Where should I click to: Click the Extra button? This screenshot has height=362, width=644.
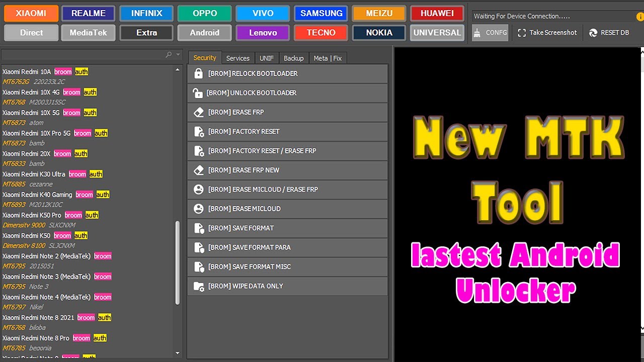147,33
